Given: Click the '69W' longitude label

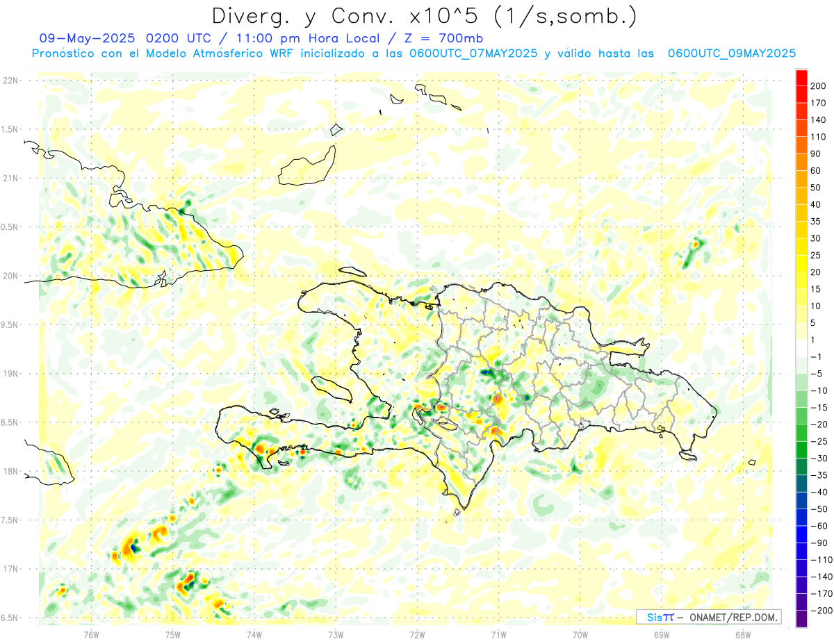Looking at the screenshot, I should 662,634.
